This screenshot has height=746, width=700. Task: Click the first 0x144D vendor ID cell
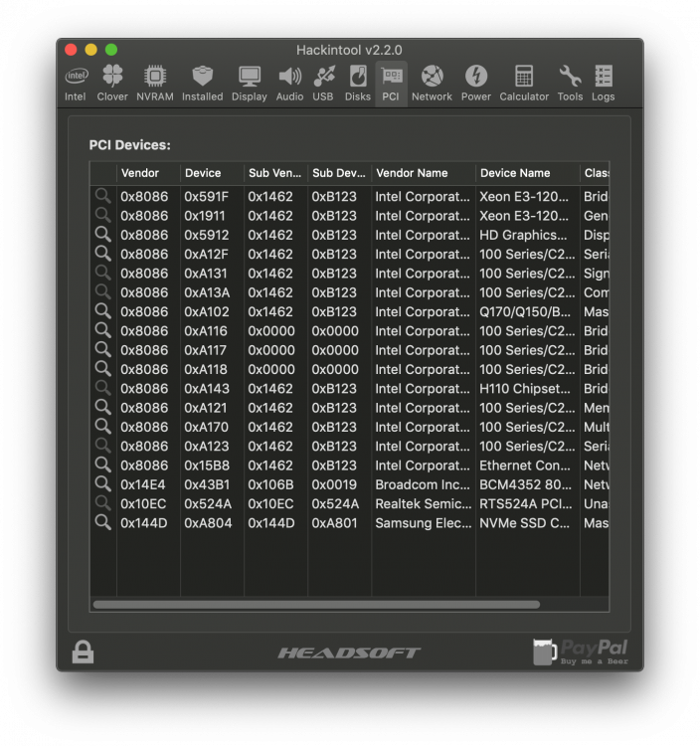143,523
